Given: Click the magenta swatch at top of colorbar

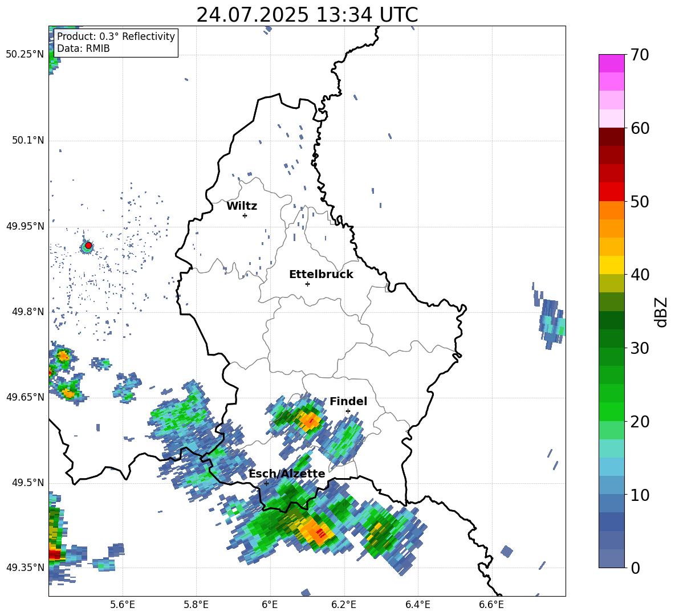Looking at the screenshot, I should click(x=611, y=63).
